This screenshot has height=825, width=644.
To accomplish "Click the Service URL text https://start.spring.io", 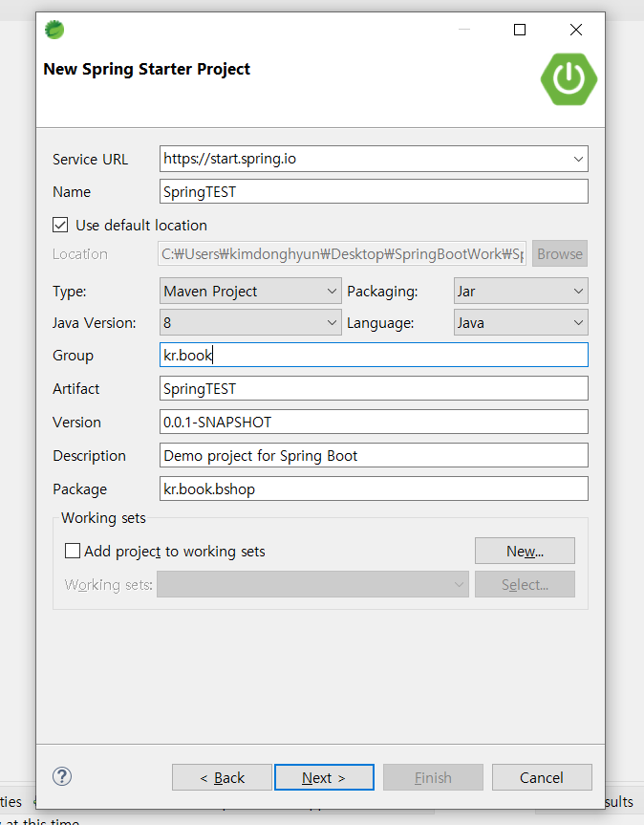I will [229, 159].
